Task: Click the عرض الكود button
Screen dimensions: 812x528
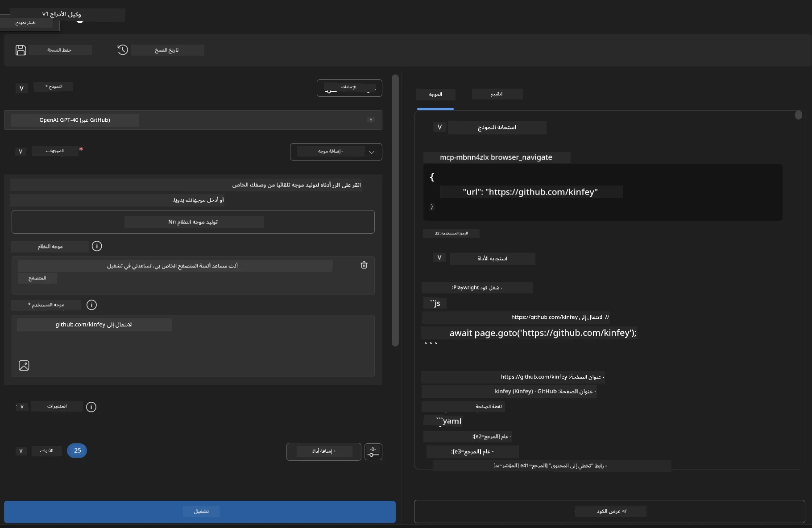Action: pos(609,511)
